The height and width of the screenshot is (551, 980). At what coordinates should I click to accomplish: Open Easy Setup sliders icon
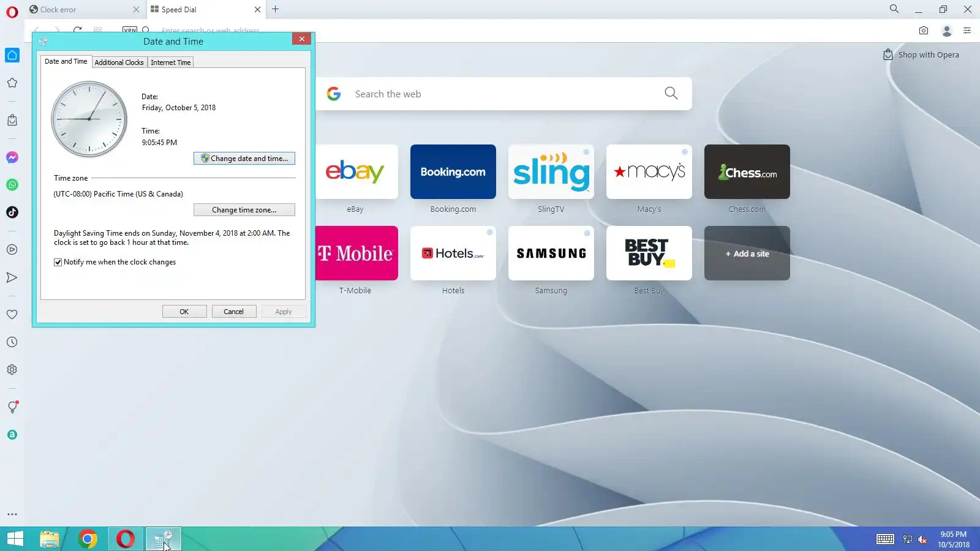click(x=967, y=30)
